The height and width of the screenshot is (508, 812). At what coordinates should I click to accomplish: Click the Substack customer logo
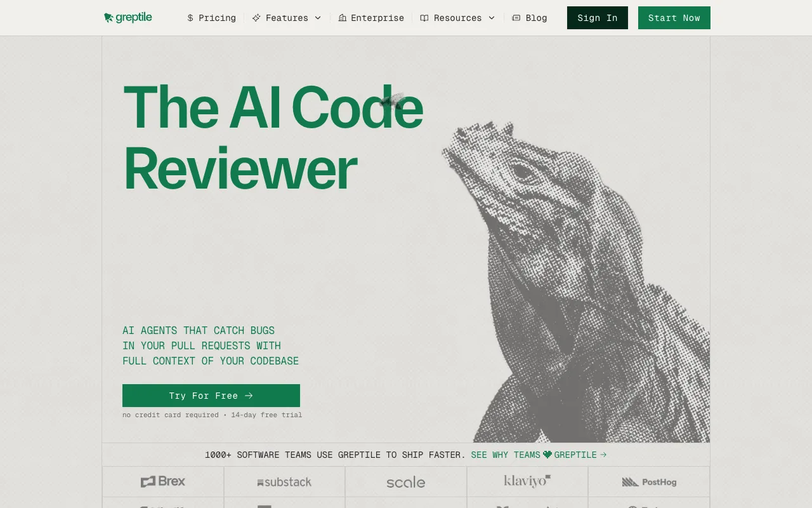[x=284, y=483]
